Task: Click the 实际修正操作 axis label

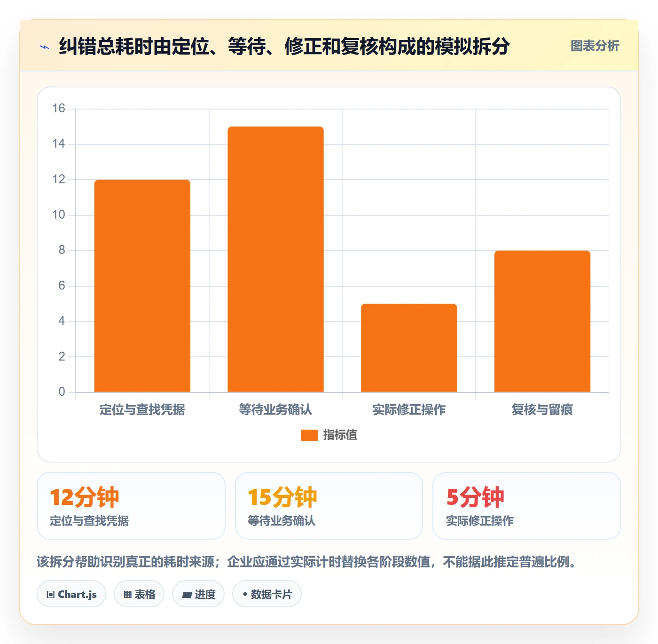Action: (x=409, y=410)
